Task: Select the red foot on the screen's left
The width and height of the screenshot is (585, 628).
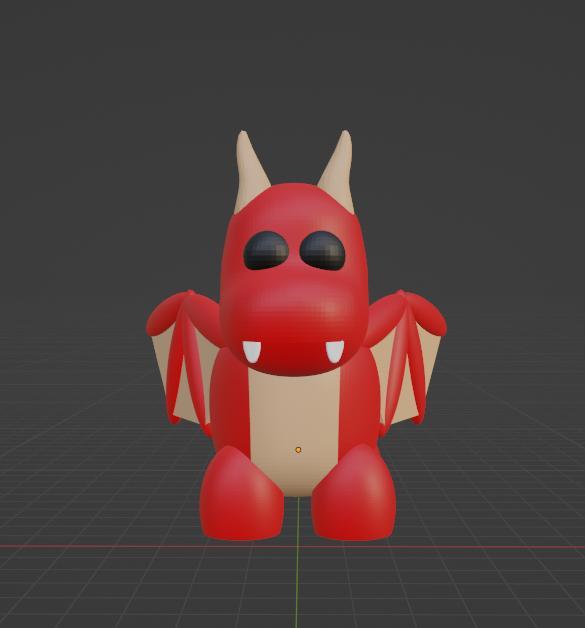Action: coord(241,493)
